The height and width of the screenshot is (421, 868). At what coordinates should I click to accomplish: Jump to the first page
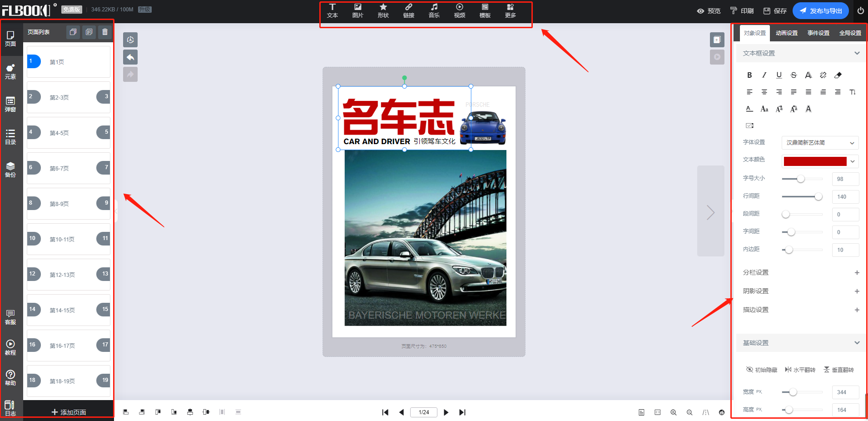tap(385, 412)
